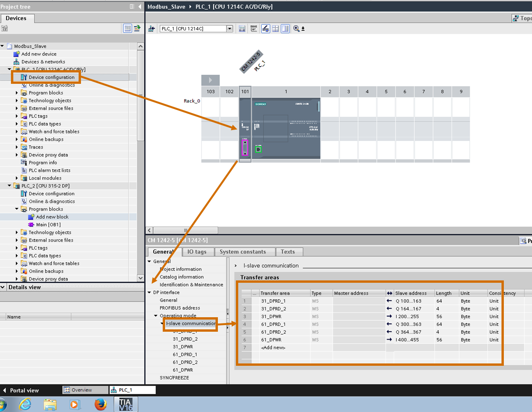
Task: Toggle the details list view icon in Project tree
Action: [x=128, y=28]
